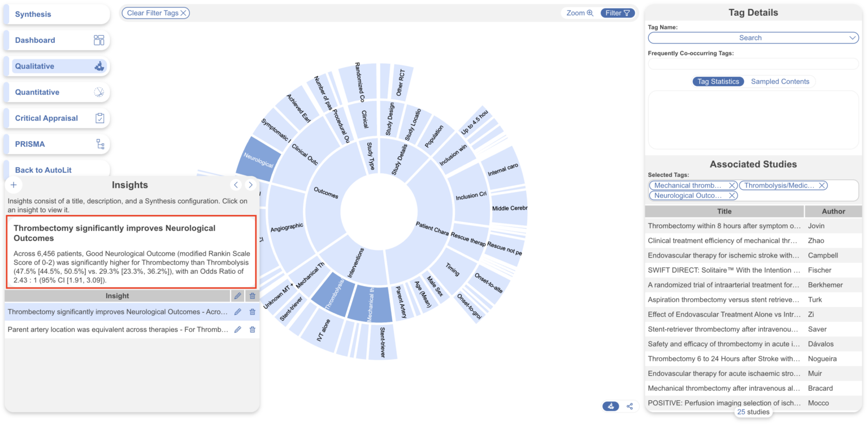This screenshot has height=424, width=868.
Task: Click the Neurological sunburst segment
Action: (x=258, y=159)
